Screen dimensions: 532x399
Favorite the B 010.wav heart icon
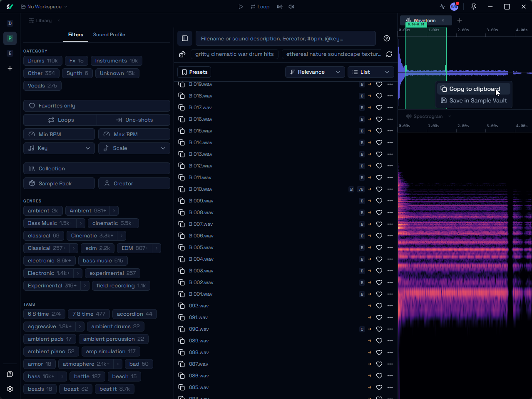tap(379, 189)
